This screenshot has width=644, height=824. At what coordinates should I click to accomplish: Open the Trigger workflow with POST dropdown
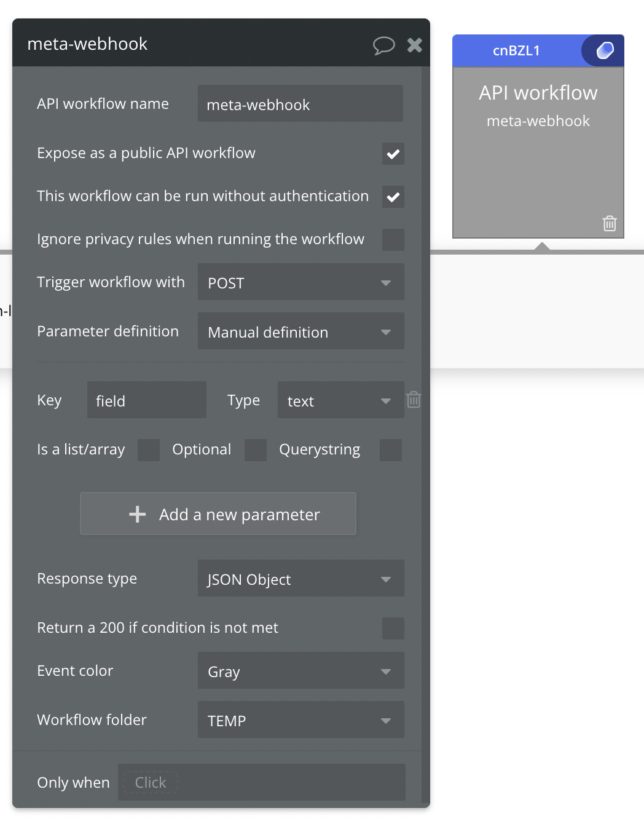point(300,282)
